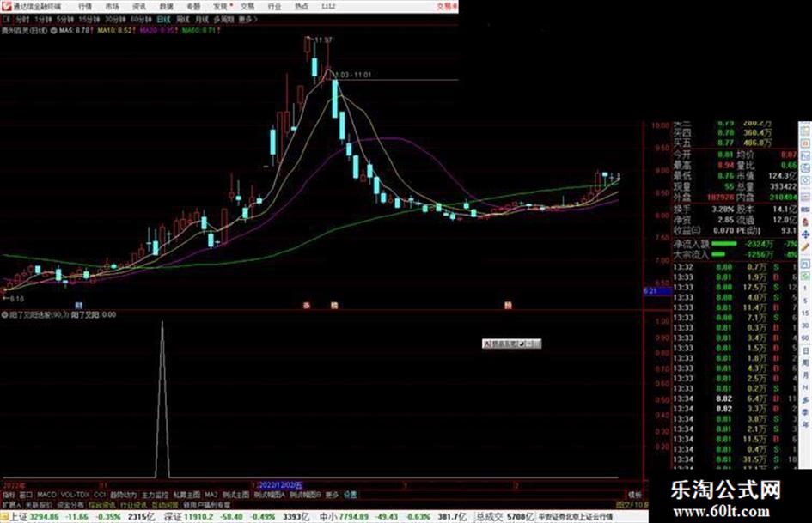Switch sub-chart to VOL-TDX indicator
Screen dimensions: 812x523
click(75, 495)
